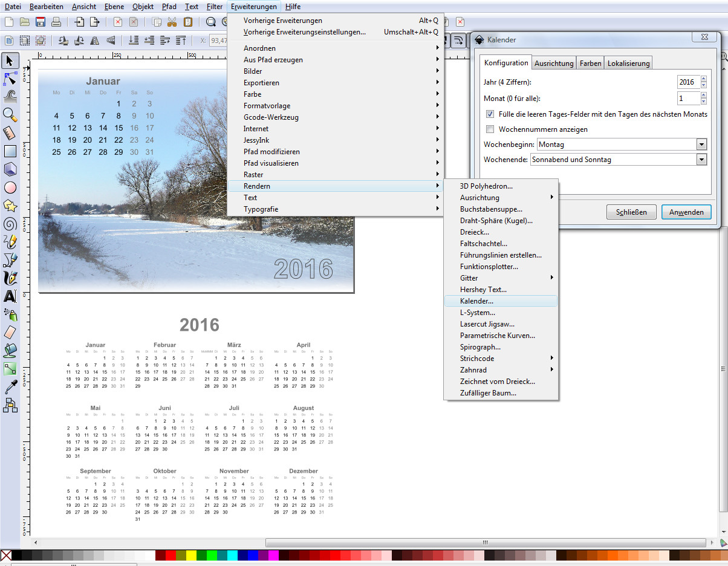728x566 pixels.
Task: Switch to the Ausrichtung tab in Kalender dialog
Action: [x=554, y=63]
